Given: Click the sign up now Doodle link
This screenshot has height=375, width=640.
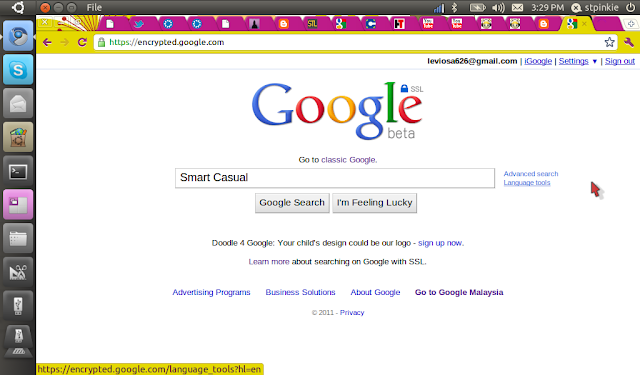Looking at the screenshot, I should (440, 243).
